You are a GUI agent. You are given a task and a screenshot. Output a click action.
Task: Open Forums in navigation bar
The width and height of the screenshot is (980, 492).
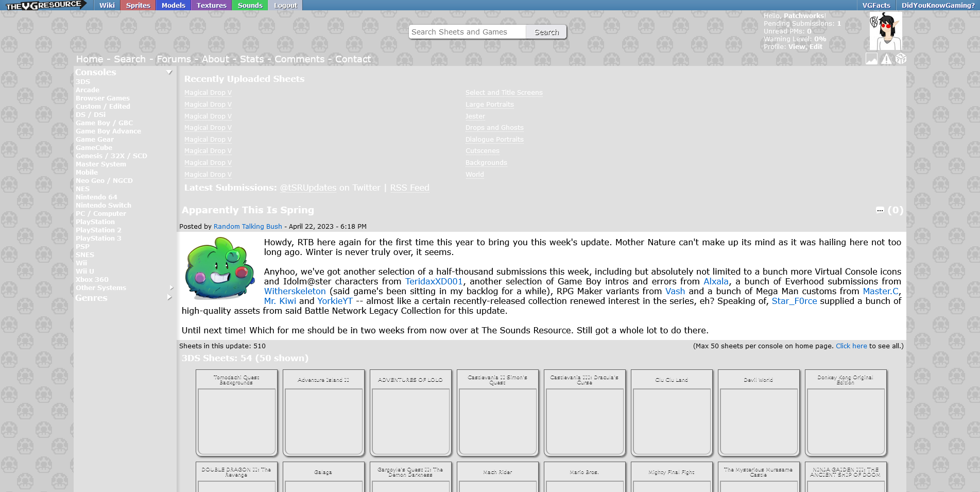click(x=174, y=59)
